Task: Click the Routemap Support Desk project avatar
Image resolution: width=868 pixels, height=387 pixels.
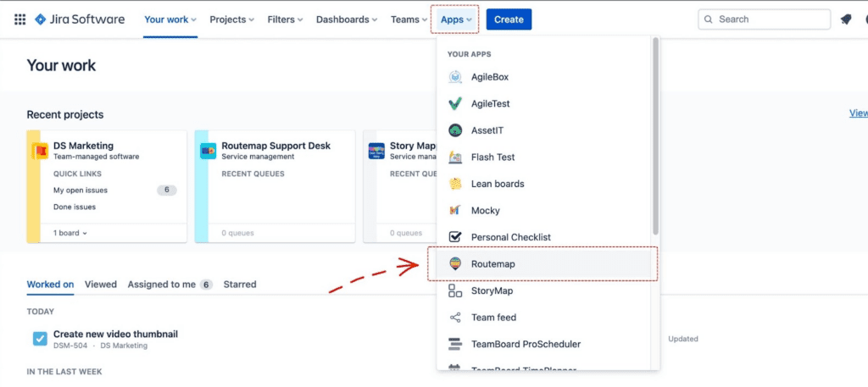Action: [209, 151]
